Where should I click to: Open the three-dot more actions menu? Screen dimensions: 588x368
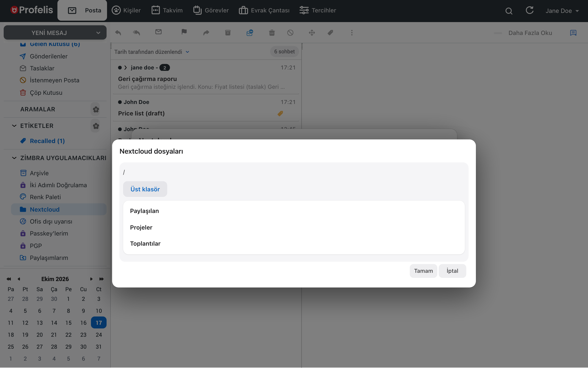pyautogui.click(x=352, y=33)
